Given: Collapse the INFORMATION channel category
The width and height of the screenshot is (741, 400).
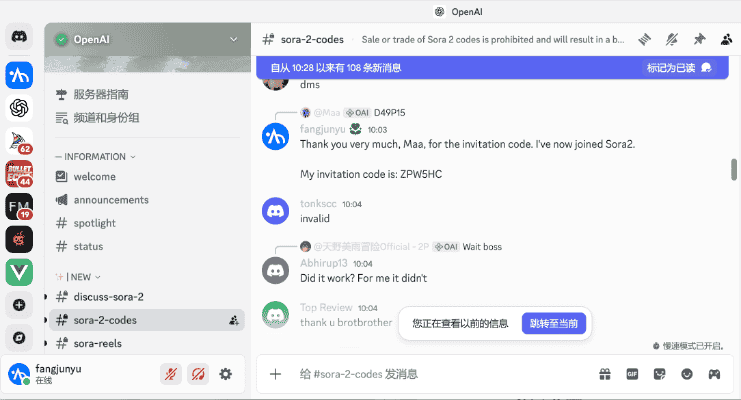Looking at the screenshot, I should tap(95, 157).
